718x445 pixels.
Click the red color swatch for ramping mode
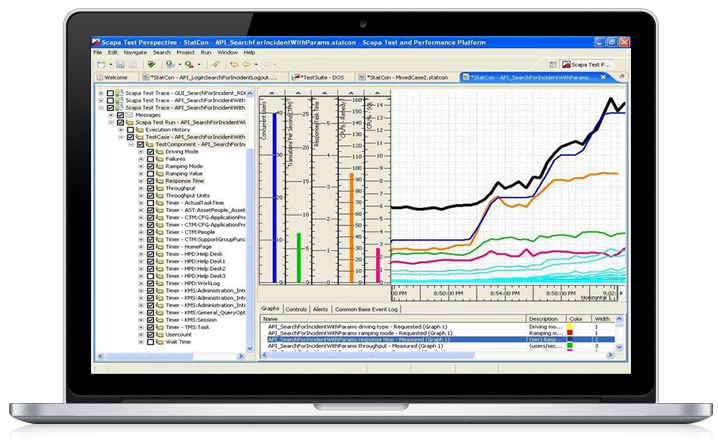(570, 333)
